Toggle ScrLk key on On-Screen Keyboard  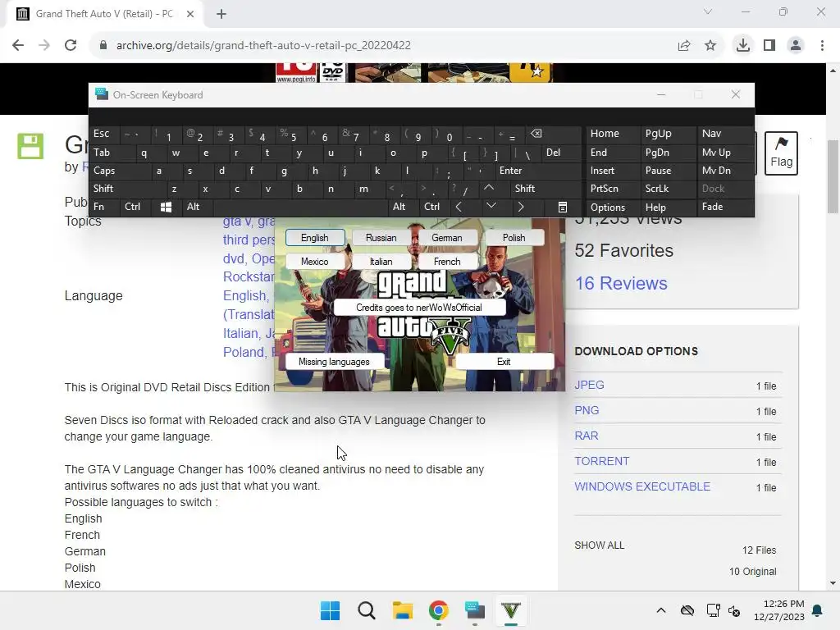tap(668, 189)
